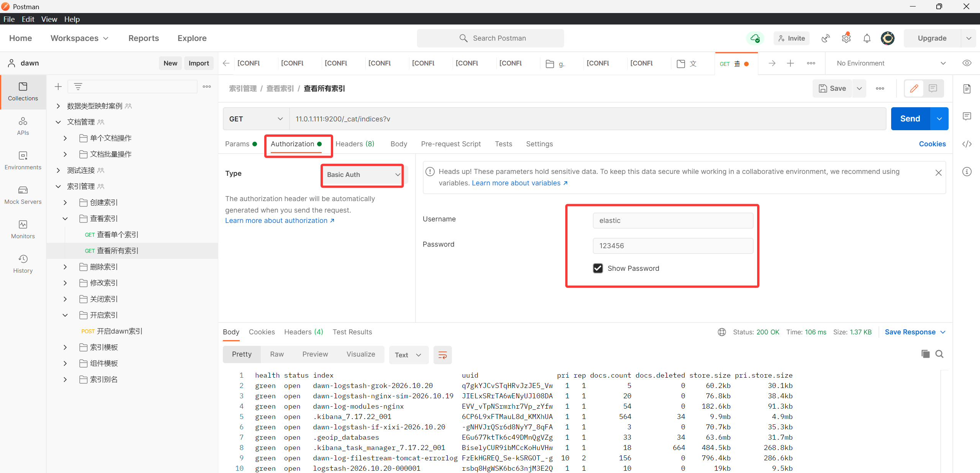
Task: Open the Collections sidebar panel
Action: (x=23, y=92)
